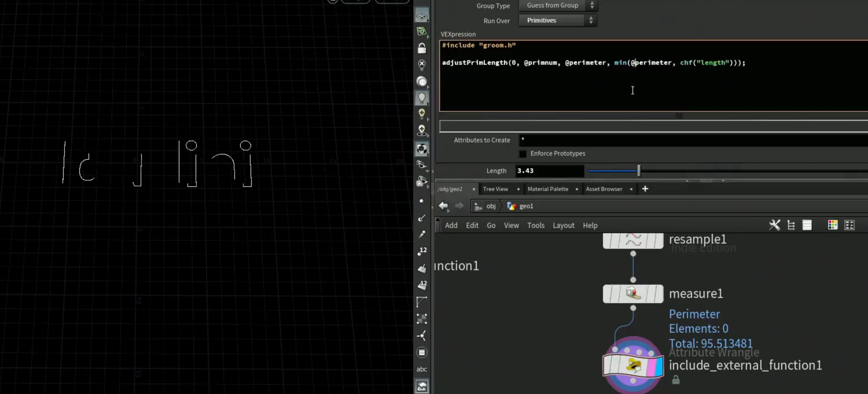
Task: Toggle the abc text display icon
Action: point(422,369)
